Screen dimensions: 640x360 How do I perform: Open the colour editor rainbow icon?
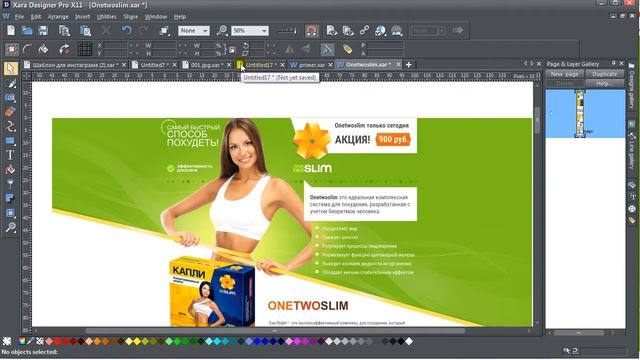(x=22, y=341)
